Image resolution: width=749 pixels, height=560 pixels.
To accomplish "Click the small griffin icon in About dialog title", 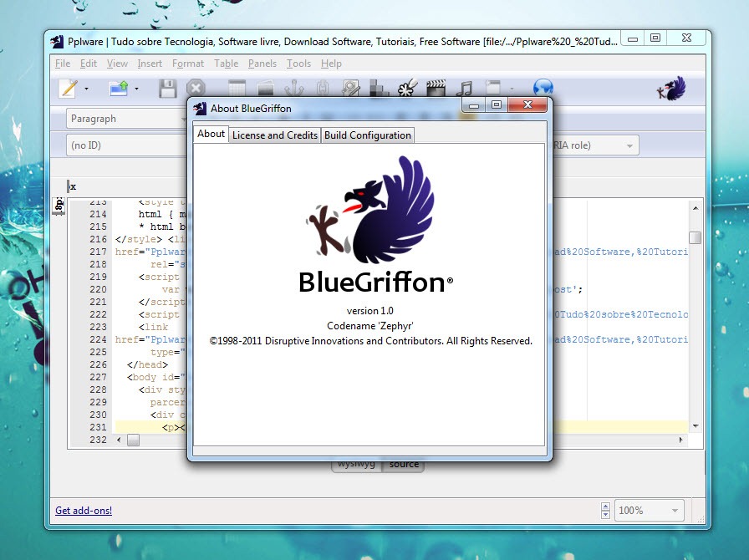I will tap(200, 109).
